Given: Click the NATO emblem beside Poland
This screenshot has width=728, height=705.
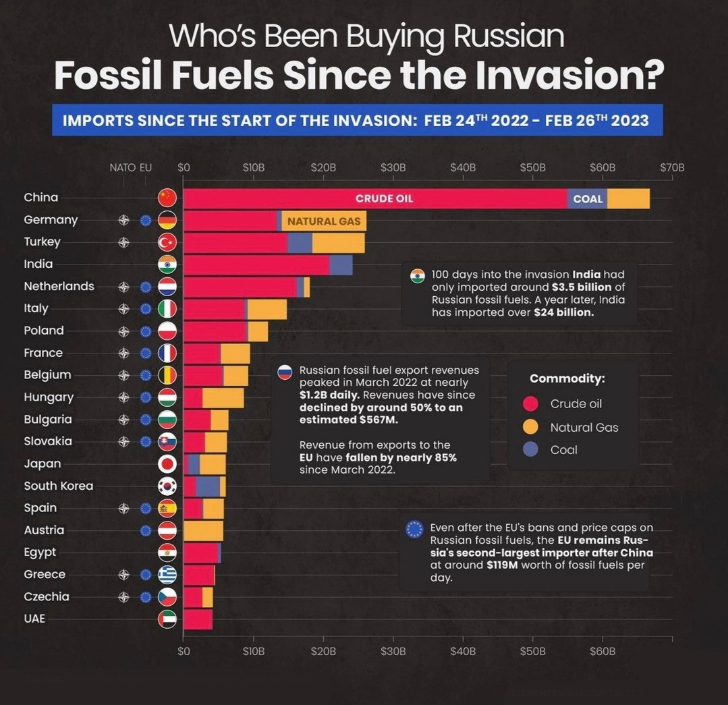Looking at the screenshot, I should point(123,331).
